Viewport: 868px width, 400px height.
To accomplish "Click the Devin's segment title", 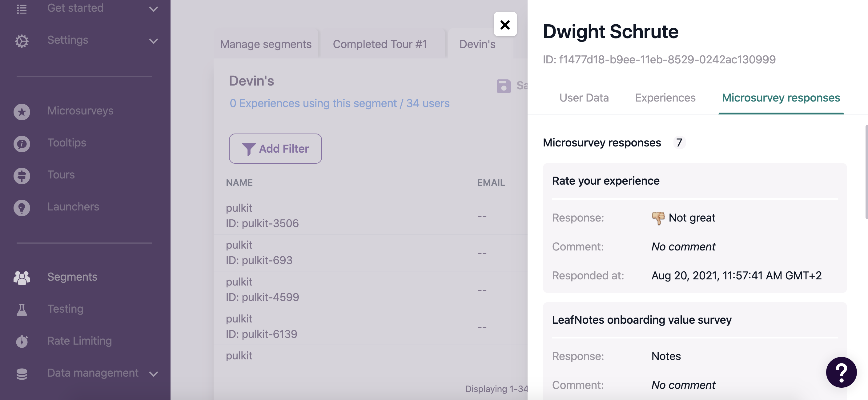I will [251, 81].
